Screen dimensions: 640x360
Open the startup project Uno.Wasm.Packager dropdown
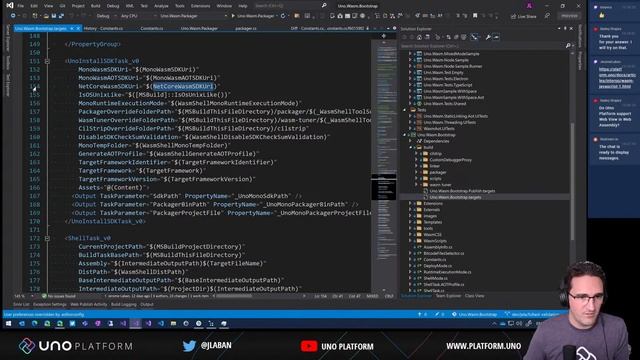pyautogui.click(x=193, y=16)
